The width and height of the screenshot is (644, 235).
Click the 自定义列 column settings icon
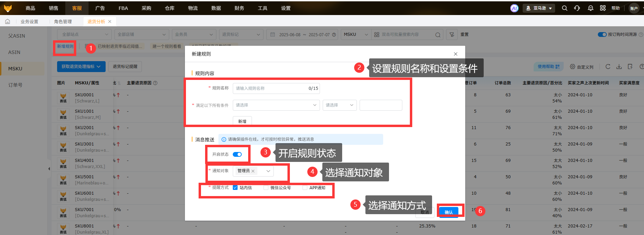pos(573,67)
